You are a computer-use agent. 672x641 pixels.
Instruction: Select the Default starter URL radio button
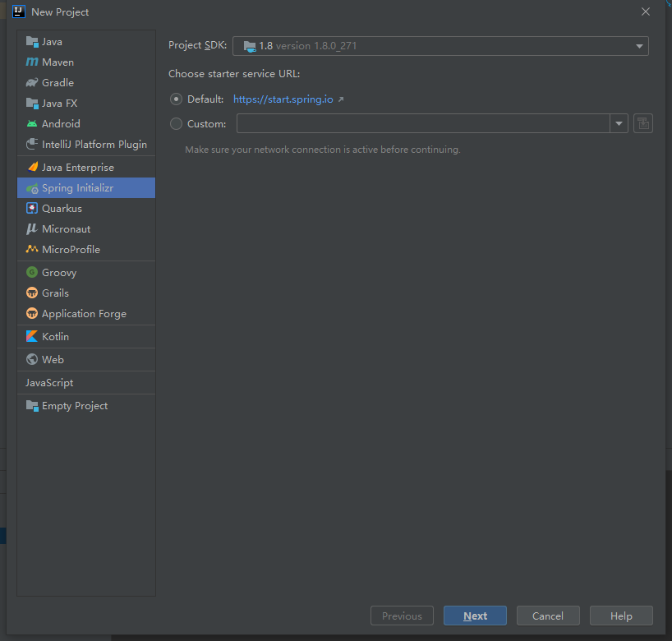pyautogui.click(x=176, y=99)
